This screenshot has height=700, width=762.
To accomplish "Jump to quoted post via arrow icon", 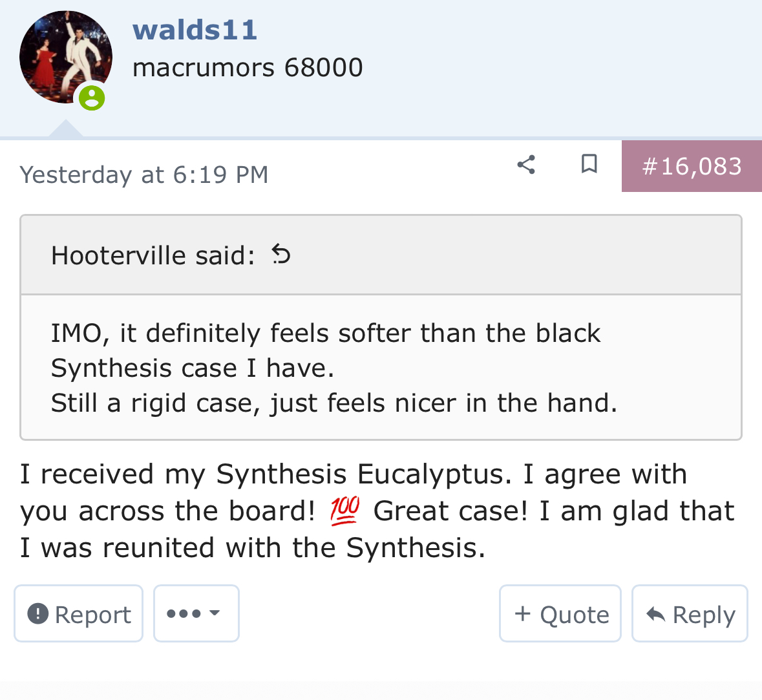I will pos(281,254).
